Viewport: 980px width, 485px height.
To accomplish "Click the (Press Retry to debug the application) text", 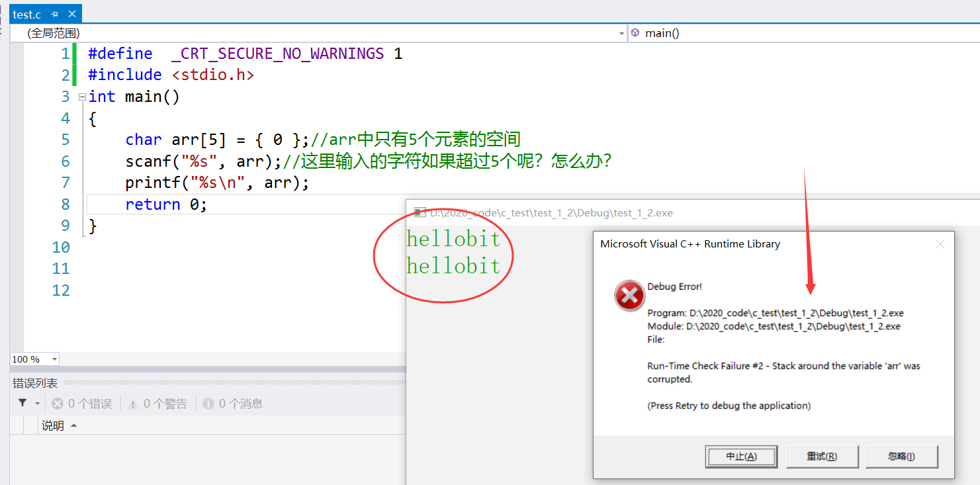I will pyautogui.click(x=729, y=406).
